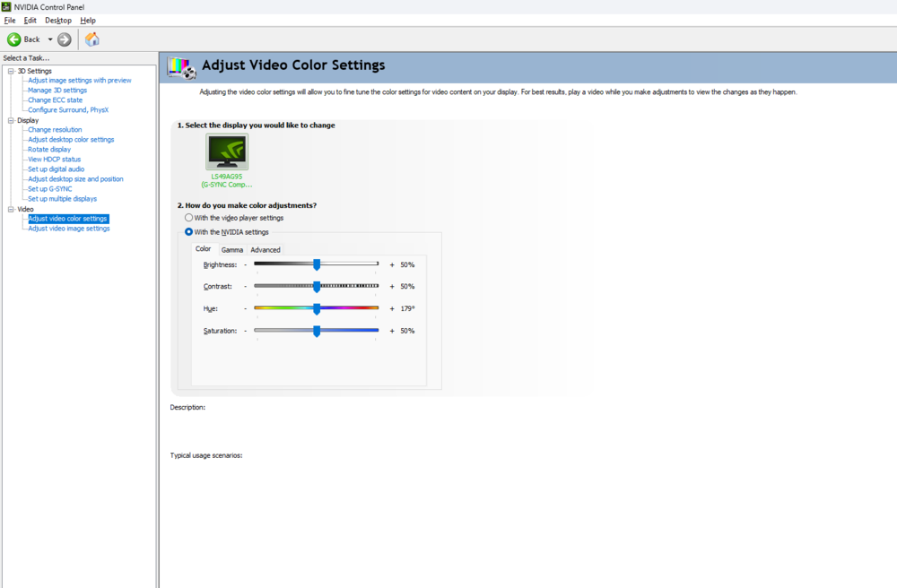Open the Help menu

88,20
